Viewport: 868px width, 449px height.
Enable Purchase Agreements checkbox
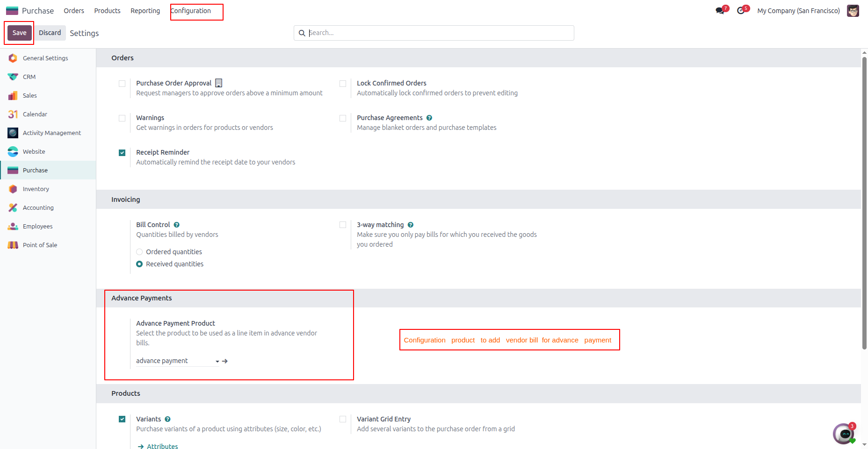tap(343, 118)
